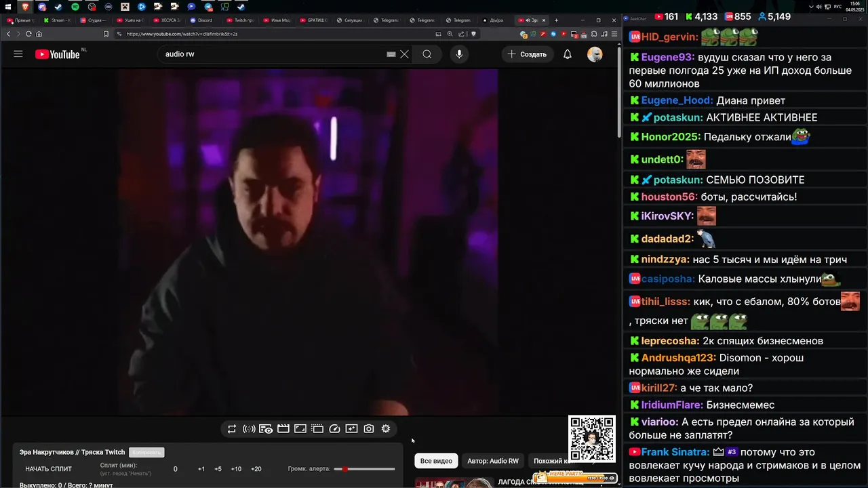Click the detached player window icon
This screenshot has height=488, width=868.
(x=317, y=429)
